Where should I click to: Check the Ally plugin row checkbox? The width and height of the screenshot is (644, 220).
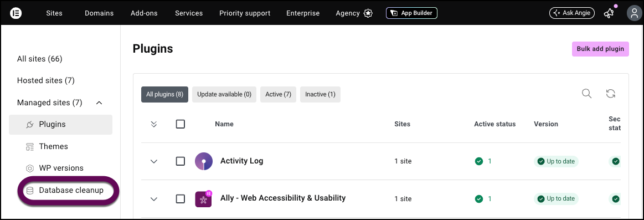point(181,199)
